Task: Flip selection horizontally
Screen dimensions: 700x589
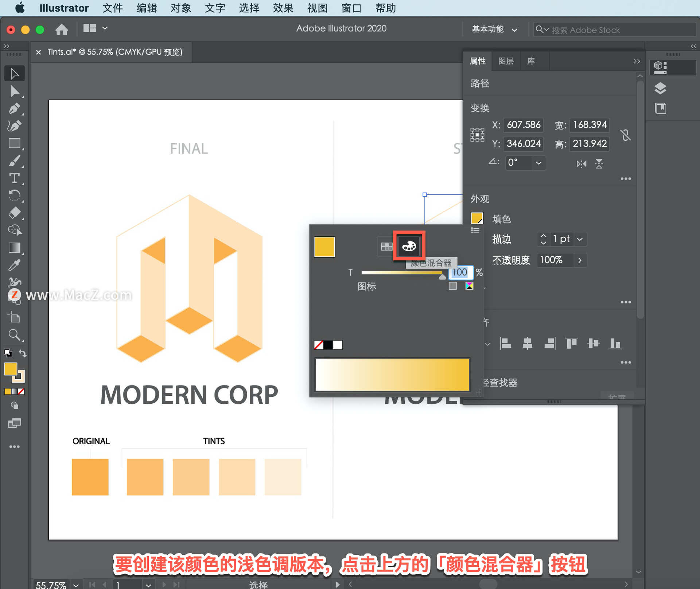Action: (x=582, y=164)
